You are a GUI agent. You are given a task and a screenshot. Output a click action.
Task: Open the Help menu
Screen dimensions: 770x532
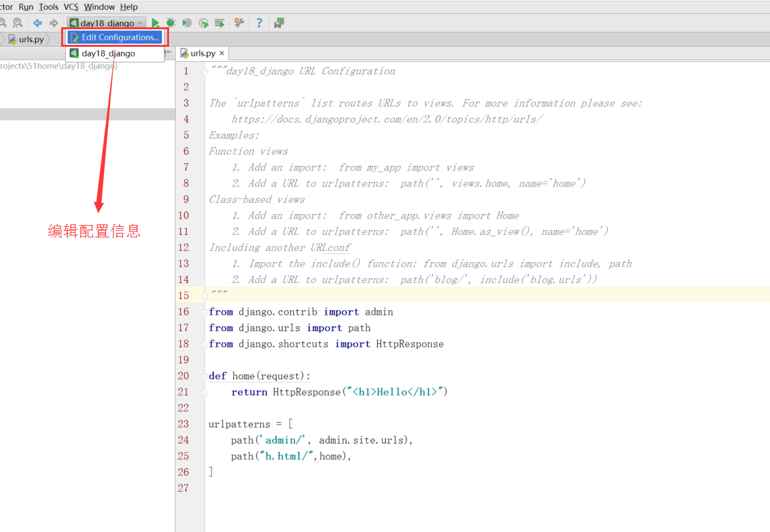129,7
